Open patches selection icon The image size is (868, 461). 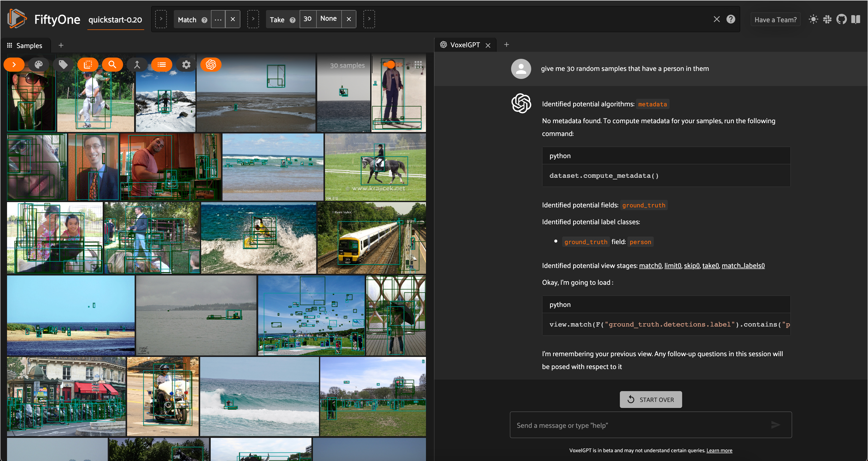(x=88, y=64)
